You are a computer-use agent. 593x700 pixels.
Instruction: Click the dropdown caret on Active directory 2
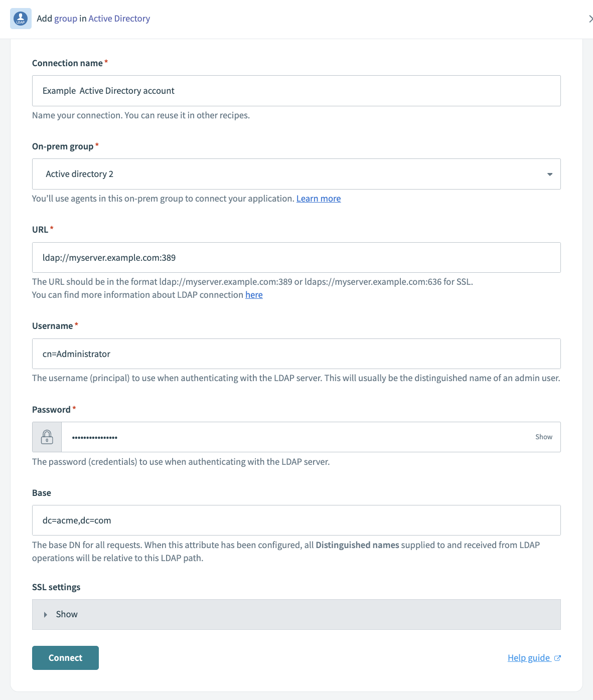point(550,174)
